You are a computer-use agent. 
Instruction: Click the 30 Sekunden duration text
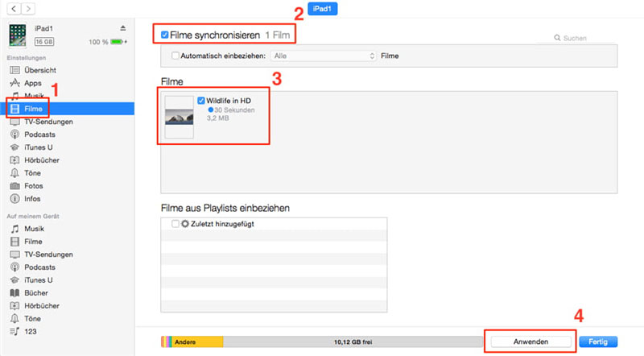[x=234, y=110]
